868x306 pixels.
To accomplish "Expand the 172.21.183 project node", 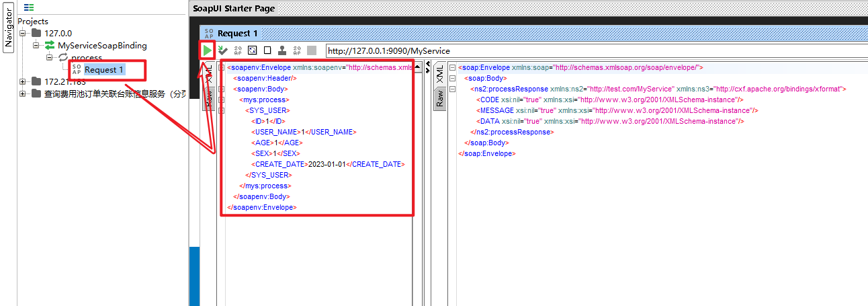I will (23, 81).
